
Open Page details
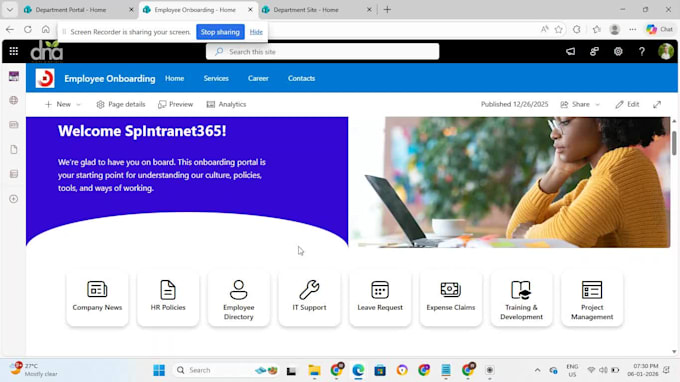click(x=121, y=104)
